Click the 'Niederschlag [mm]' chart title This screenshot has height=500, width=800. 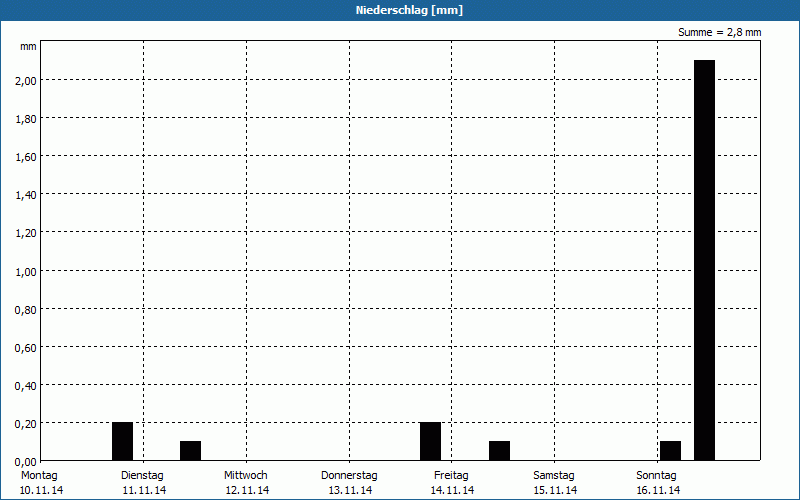[x=409, y=10]
